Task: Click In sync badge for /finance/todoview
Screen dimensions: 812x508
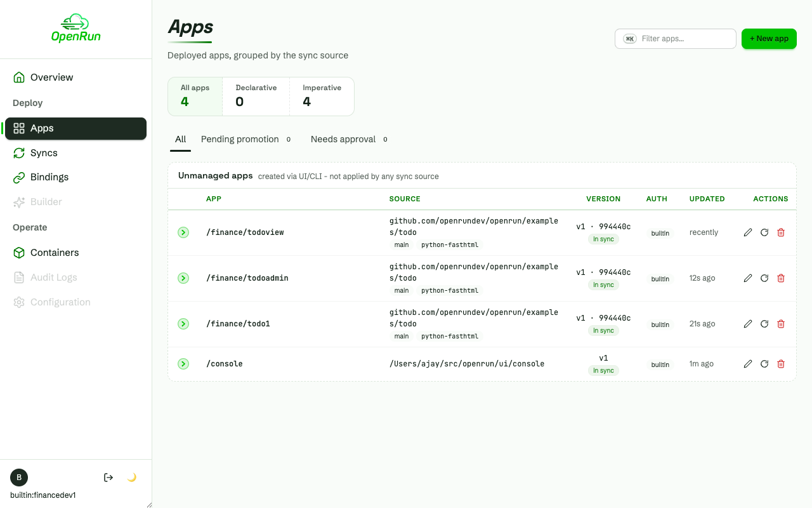Action: [603, 239]
